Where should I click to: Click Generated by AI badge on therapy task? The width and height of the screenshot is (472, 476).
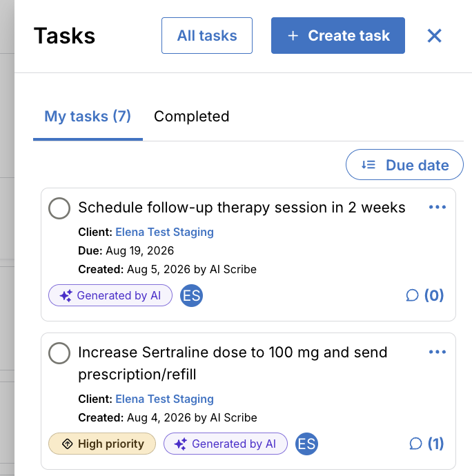pyautogui.click(x=110, y=295)
